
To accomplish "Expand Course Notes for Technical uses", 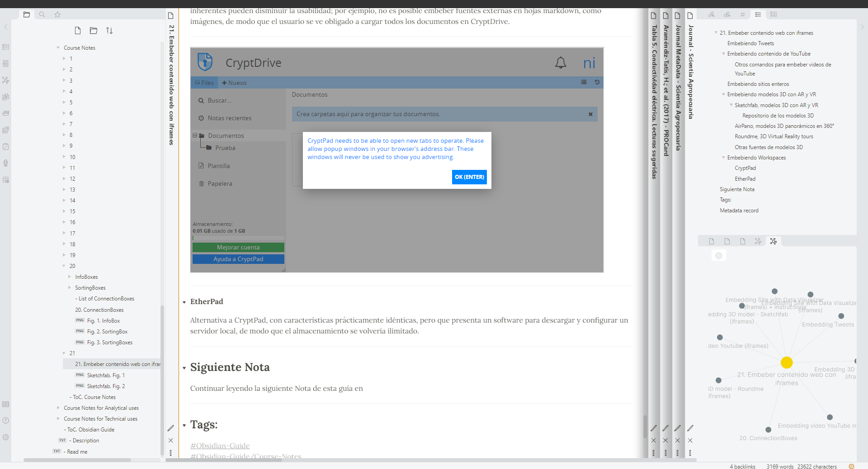I will pyautogui.click(x=58, y=418).
